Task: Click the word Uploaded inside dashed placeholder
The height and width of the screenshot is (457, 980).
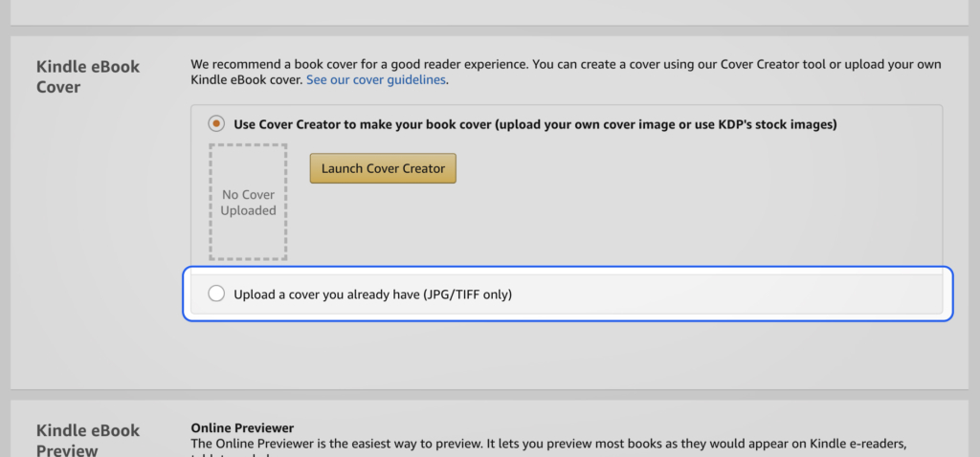Action: (248, 210)
